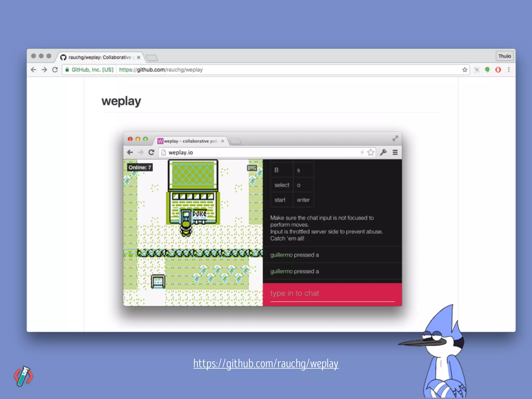Open hamburger menu in weplay.io window
The width and height of the screenshot is (532, 399).
(x=395, y=152)
